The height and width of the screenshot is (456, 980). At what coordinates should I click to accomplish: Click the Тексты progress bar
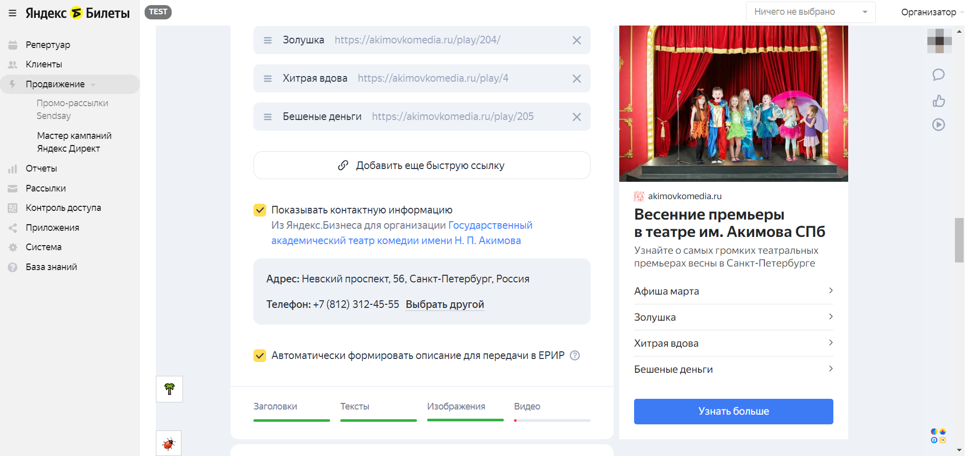pyautogui.click(x=379, y=420)
